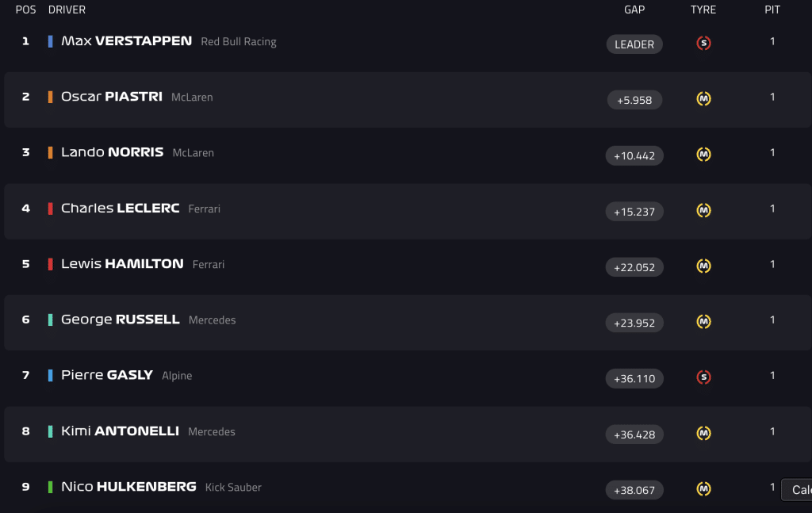This screenshot has height=513, width=812.
Task: Click Norris's medium tyre icon
Action: click(x=703, y=155)
